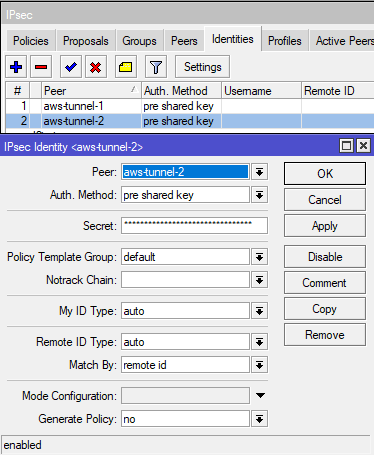Viewport: 374px width, 455px height.
Task: Click the Auth. Method field
Action: pyautogui.click(x=185, y=195)
